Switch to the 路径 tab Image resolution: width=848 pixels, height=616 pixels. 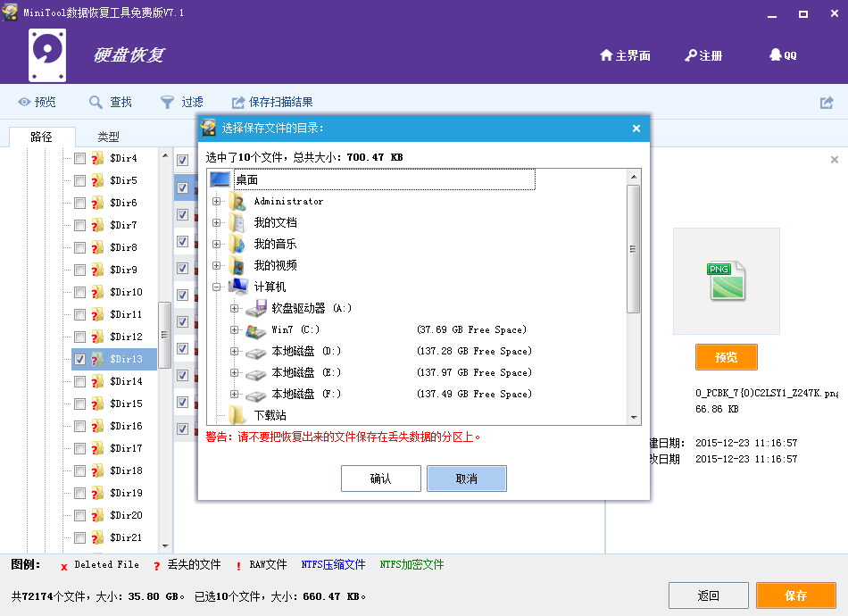(x=42, y=137)
